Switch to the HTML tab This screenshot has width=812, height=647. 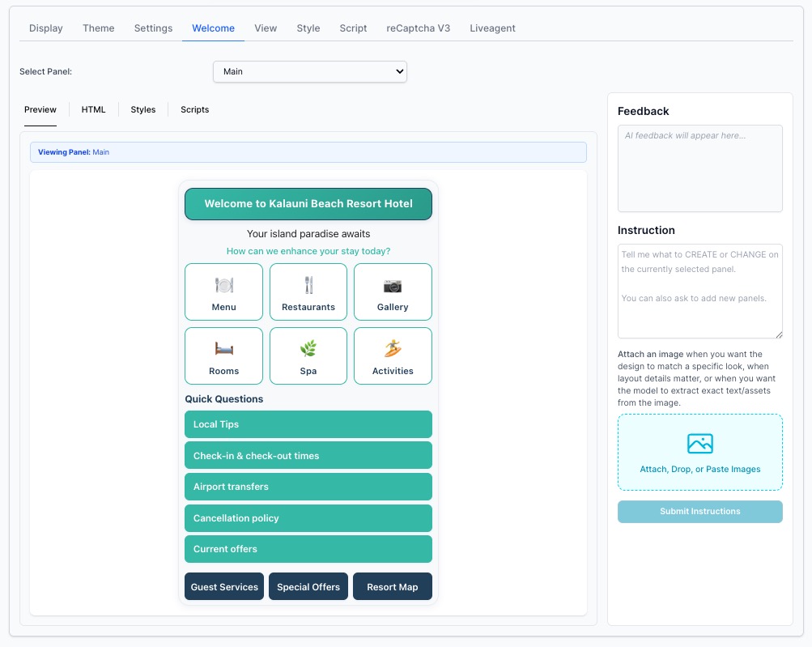(x=92, y=109)
